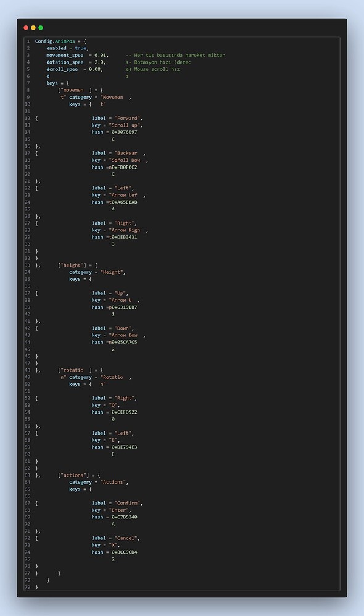Viewport: 364px width, 616px height.
Task: Click the Config.AnimPos declaration text
Action: (x=55, y=41)
